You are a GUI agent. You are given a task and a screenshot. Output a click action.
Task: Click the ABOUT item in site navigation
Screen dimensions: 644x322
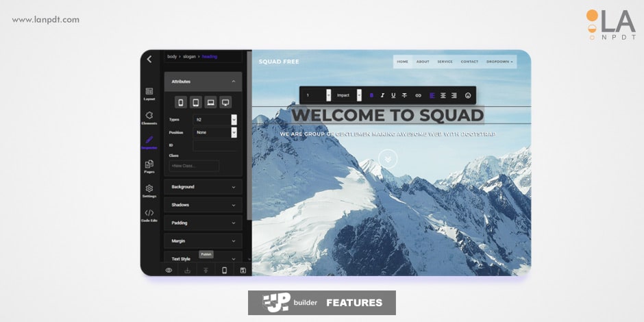coord(423,62)
